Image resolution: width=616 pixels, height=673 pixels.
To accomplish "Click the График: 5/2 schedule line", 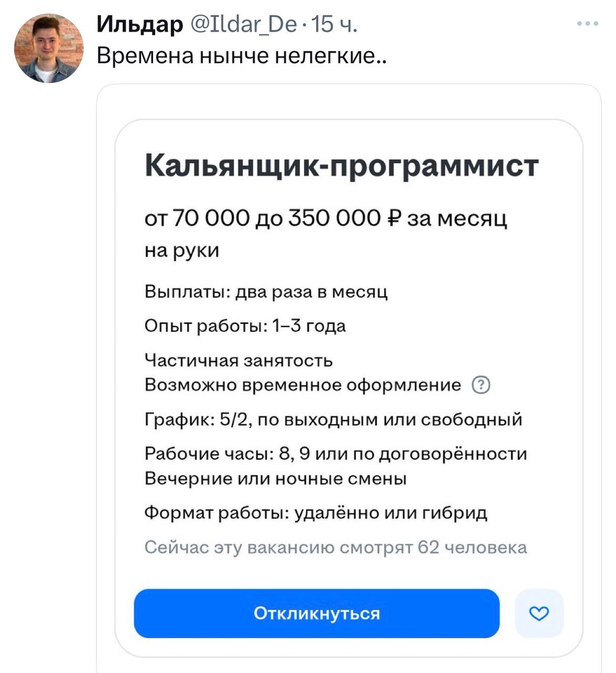I will point(333,420).
